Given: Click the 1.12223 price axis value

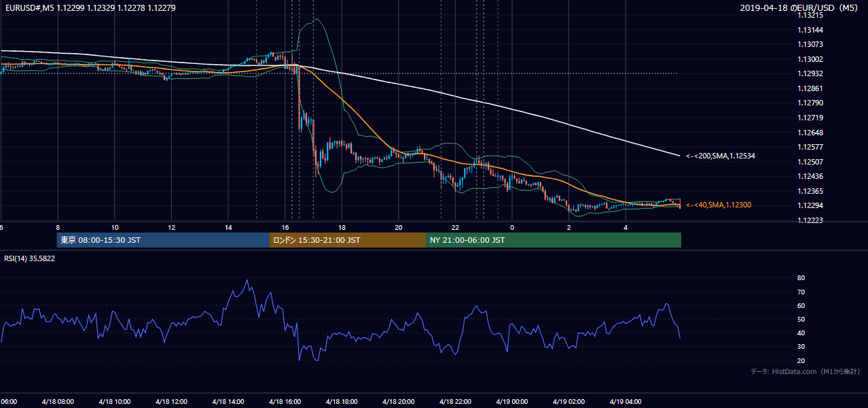Looking at the screenshot, I should pyautogui.click(x=812, y=220).
